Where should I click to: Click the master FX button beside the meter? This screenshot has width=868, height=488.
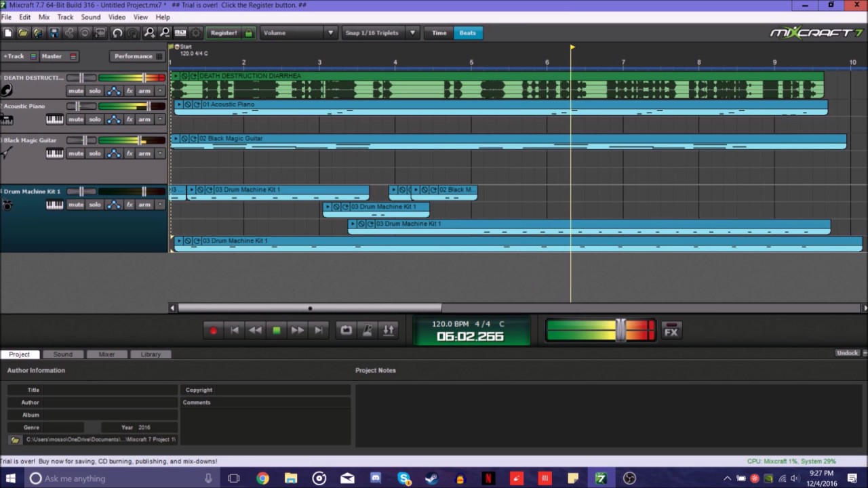(671, 331)
